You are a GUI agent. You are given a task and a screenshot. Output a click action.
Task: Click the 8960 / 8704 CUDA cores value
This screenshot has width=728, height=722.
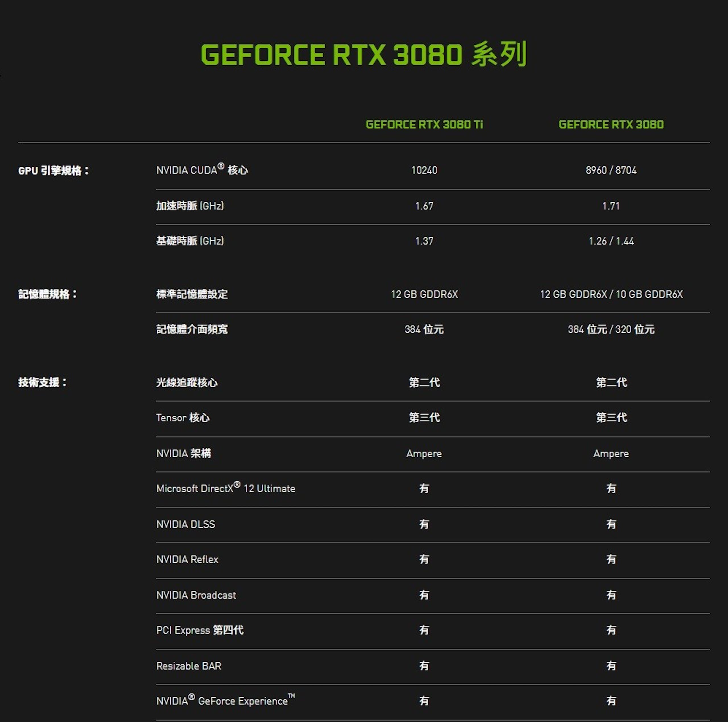(x=611, y=170)
